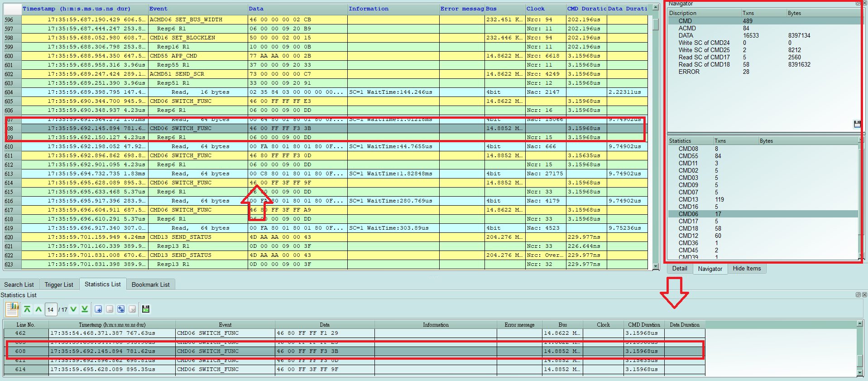Click the add multiple items icon
Screen dimensions: 868x381
pyautogui.click(x=121, y=309)
